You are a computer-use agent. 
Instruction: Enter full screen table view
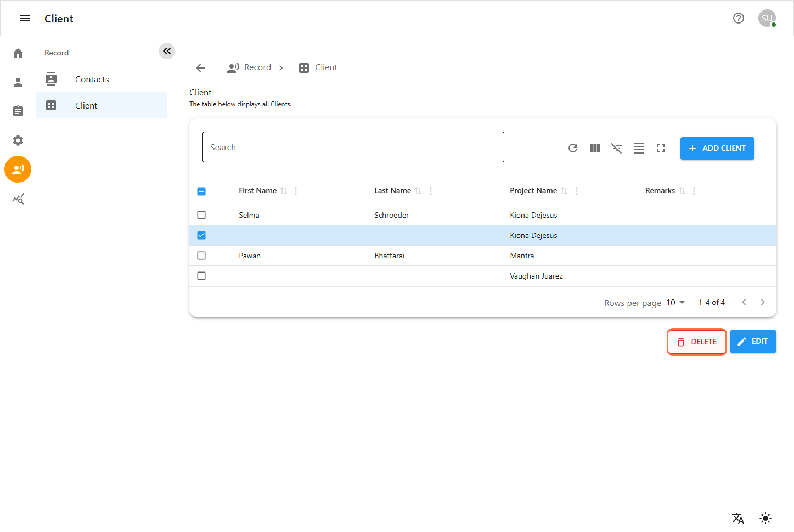coord(661,148)
